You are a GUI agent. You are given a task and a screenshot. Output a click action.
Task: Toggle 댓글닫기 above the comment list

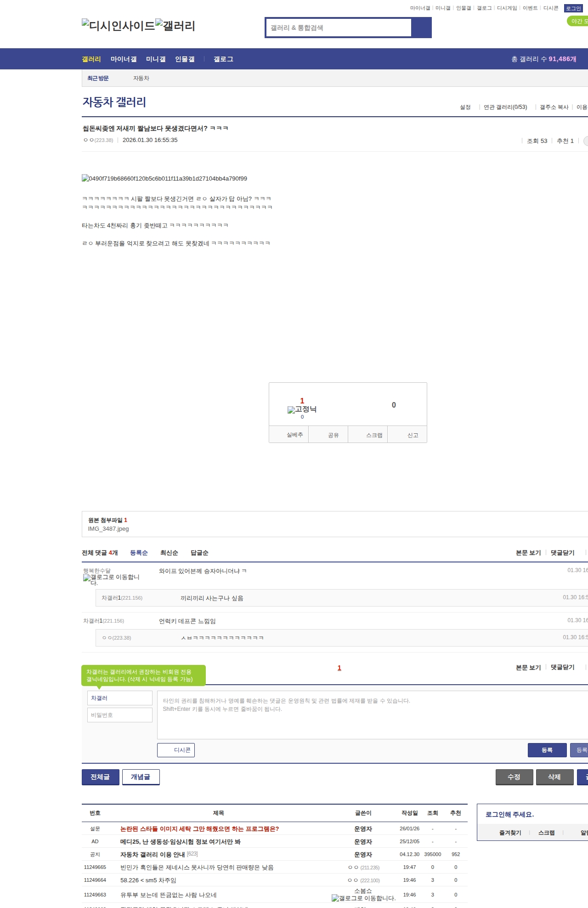[x=562, y=552]
